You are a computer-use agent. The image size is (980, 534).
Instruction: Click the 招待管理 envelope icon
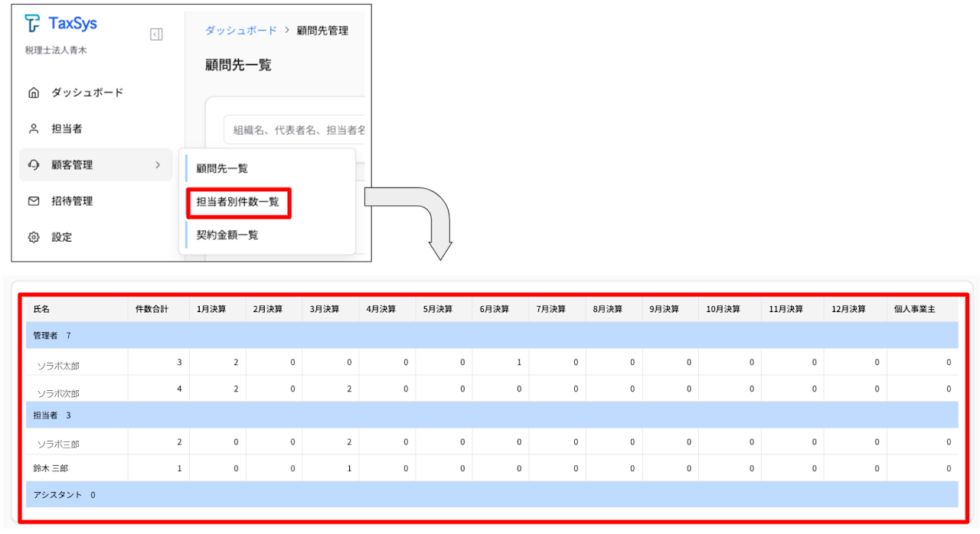pyautogui.click(x=33, y=201)
